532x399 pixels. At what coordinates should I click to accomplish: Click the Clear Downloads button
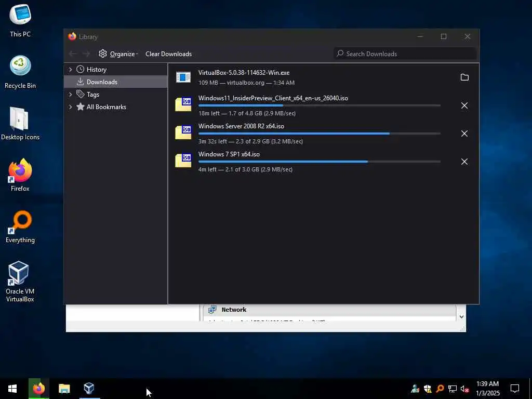[x=169, y=54]
